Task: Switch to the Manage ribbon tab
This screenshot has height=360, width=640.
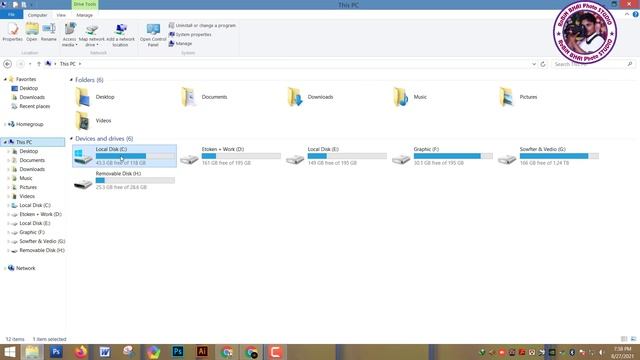Action: point(84,15)
